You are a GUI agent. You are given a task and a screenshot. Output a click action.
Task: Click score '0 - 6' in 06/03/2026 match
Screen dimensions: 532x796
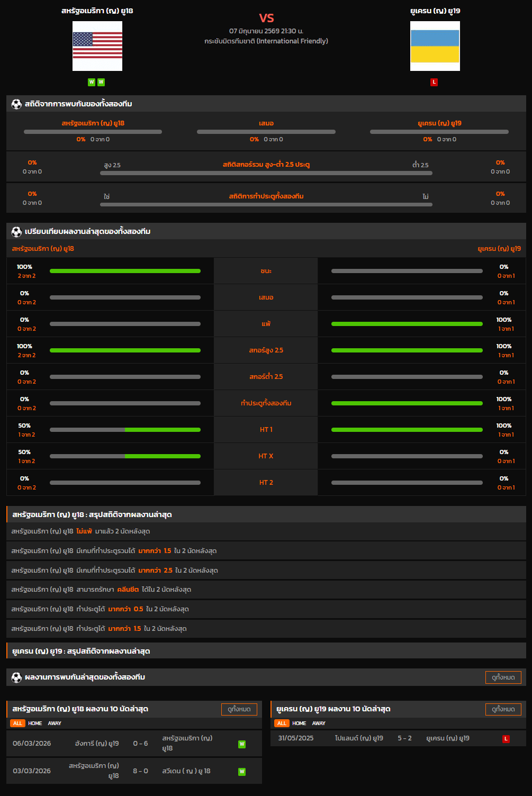140,744
